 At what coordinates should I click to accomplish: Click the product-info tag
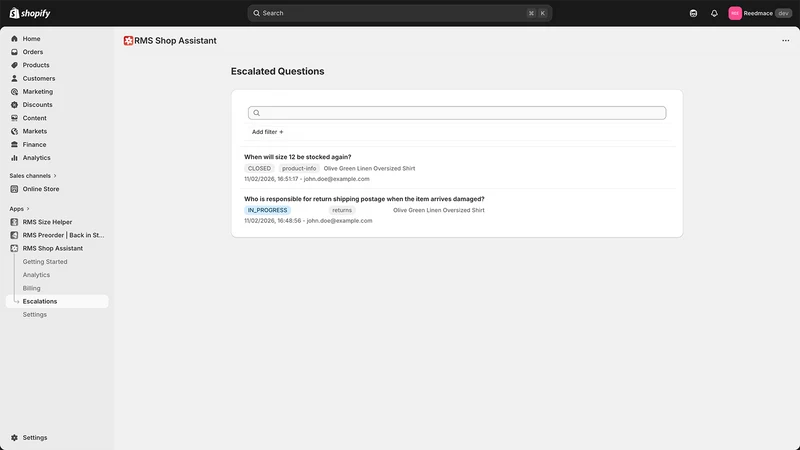tap(299, 168)
